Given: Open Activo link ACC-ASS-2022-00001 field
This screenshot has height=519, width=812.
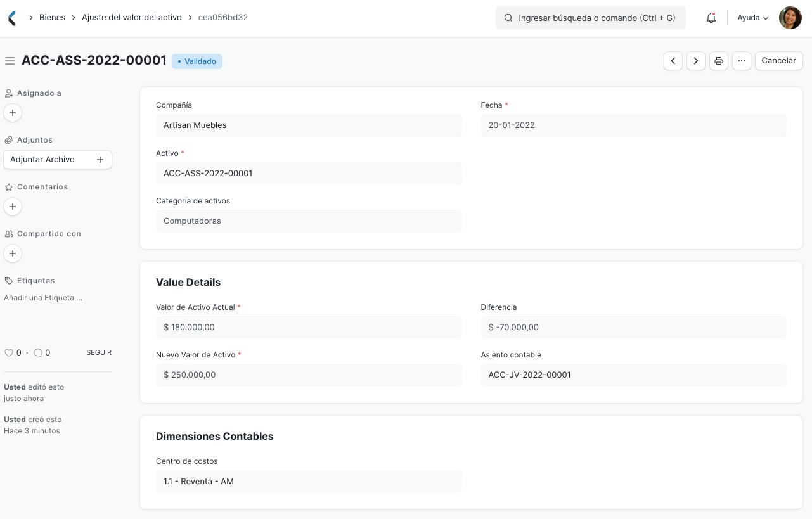Looking at the screenshot, I should [309, 173].
